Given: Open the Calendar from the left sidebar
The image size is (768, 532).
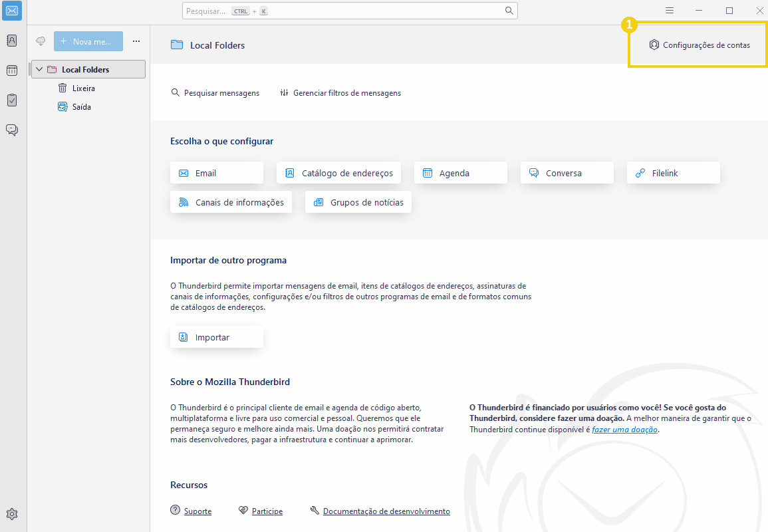Looking at the screenshot, I should 11,70.
